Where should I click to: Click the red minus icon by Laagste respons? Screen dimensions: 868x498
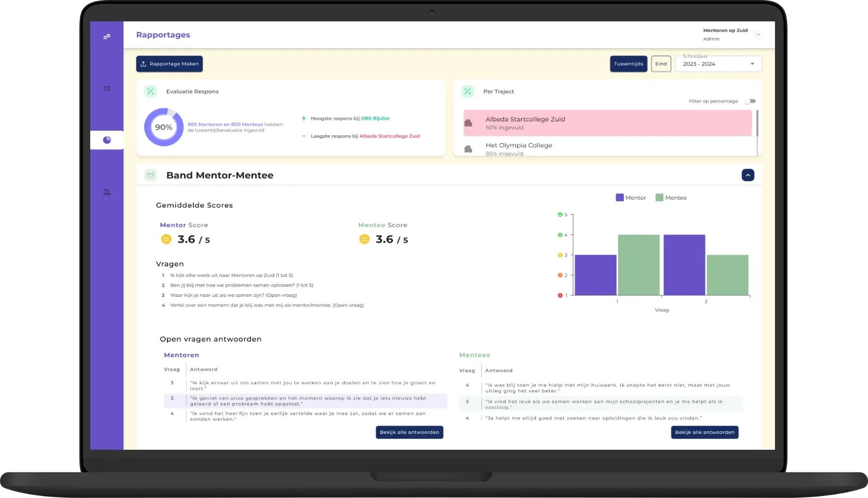pyautogui.click(x=304, y=136)
